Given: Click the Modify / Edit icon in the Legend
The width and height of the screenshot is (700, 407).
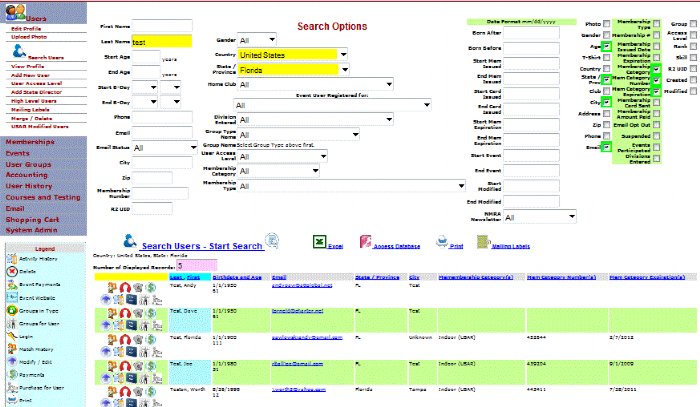Looking at the screenshot, I should [x=12, y=362].
